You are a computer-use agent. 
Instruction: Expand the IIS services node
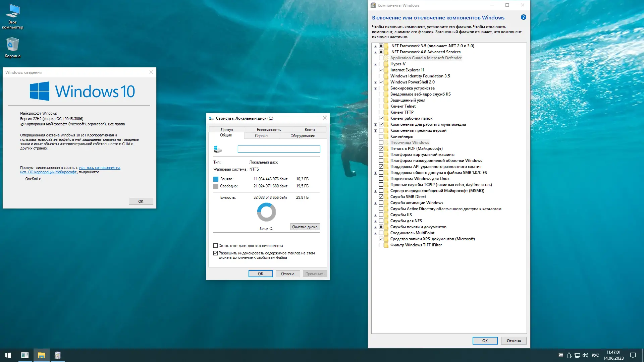375,215
